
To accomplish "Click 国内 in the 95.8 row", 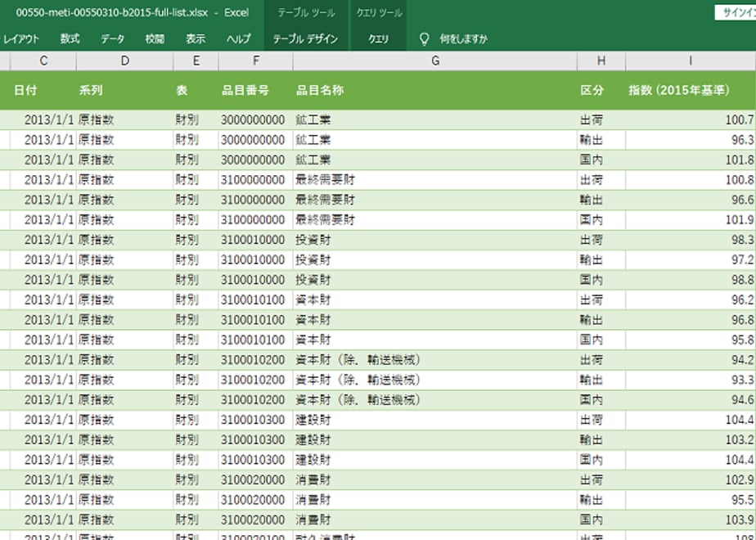I will [x=601, y=340].
